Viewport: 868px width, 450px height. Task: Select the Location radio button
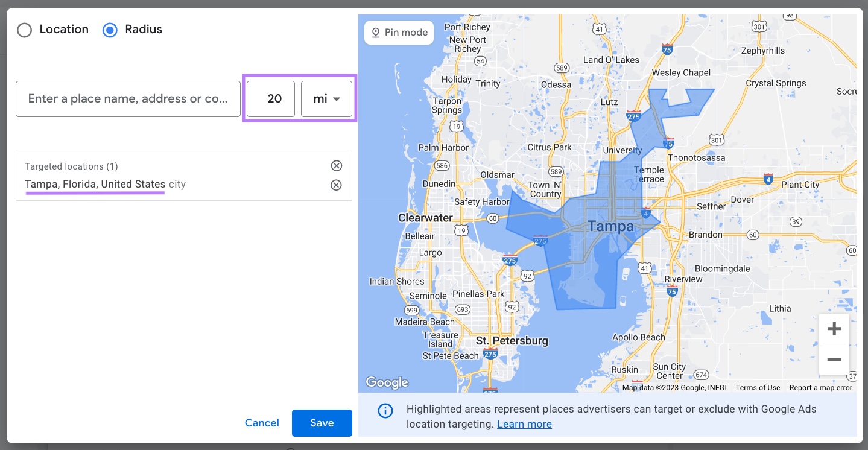click(25, 30)
